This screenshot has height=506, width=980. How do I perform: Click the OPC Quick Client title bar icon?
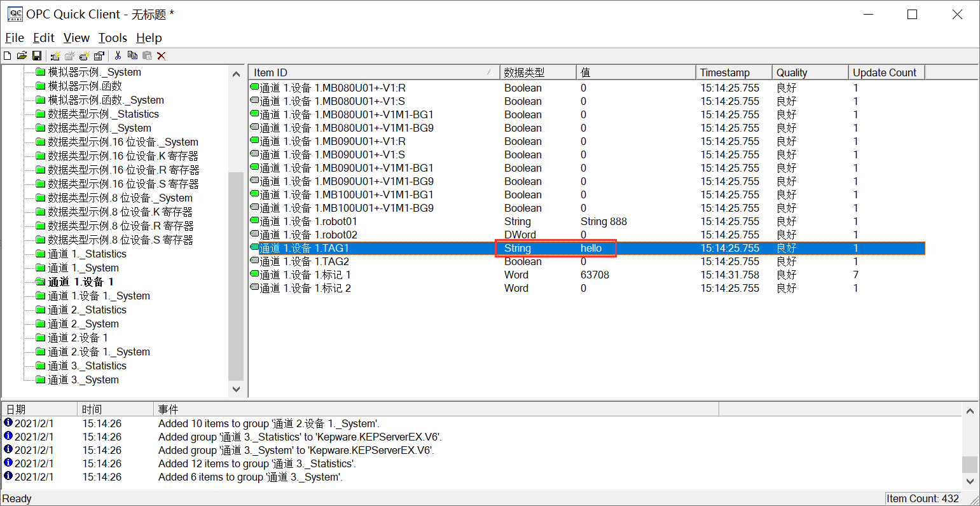pyautogui.click(x=14, y=14)
